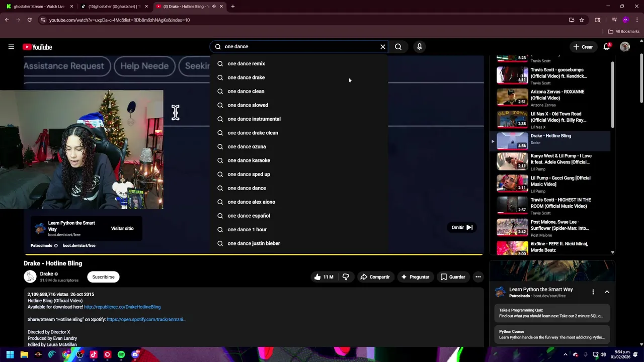This screenshot has width=644, height=362.
Task: Like the video with thumbs up
Action: point(324,277)
